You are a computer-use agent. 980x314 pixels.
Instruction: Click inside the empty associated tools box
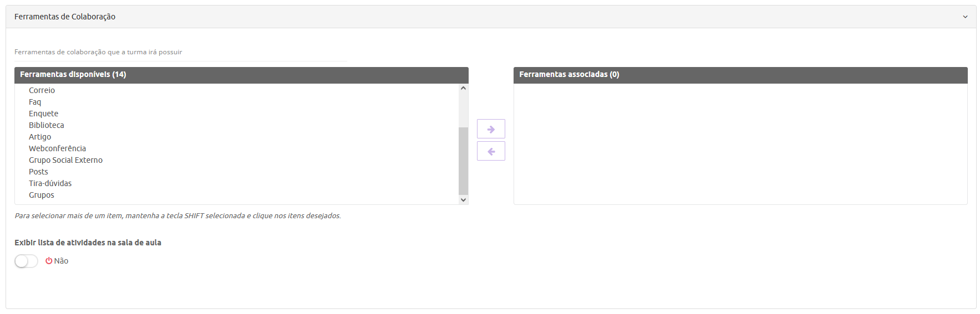(740, 144)
